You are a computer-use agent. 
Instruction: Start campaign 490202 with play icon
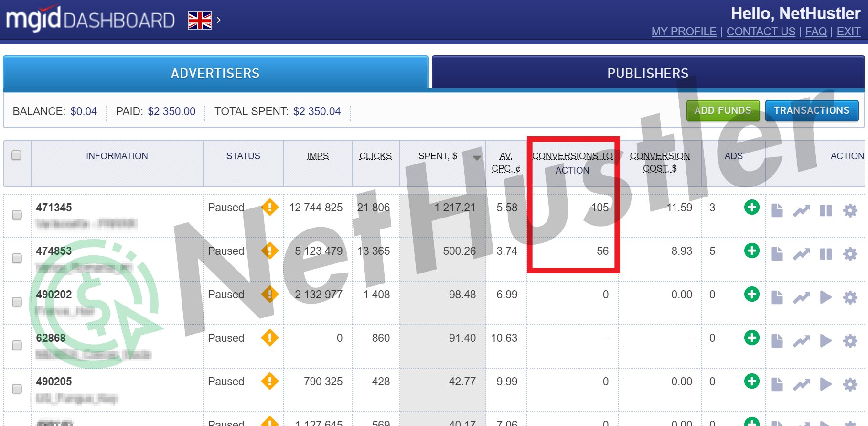[x=825, y=297]
